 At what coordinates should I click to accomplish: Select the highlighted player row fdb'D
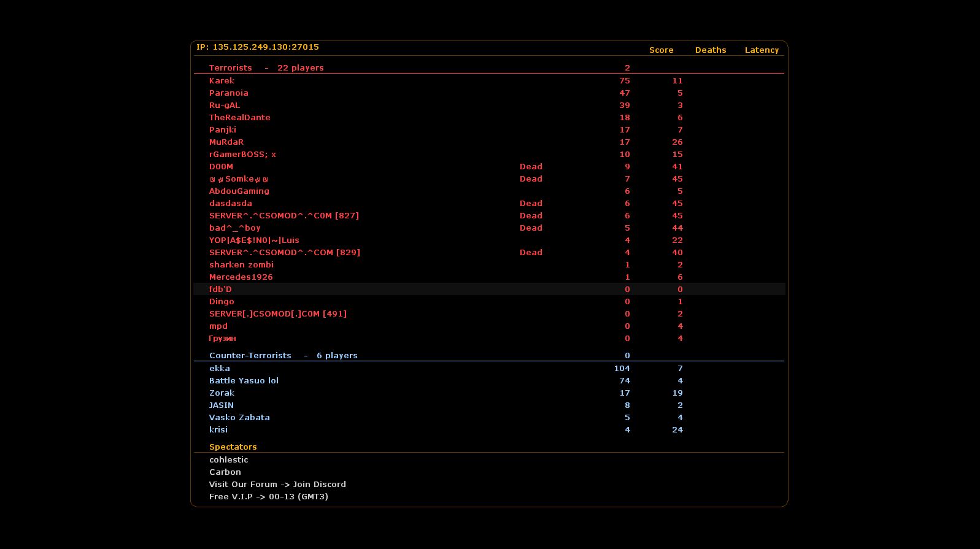220,290
